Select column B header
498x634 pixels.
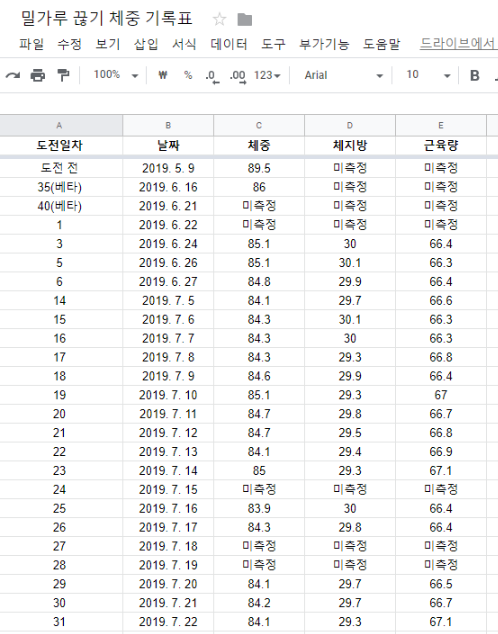coord(168,126)
